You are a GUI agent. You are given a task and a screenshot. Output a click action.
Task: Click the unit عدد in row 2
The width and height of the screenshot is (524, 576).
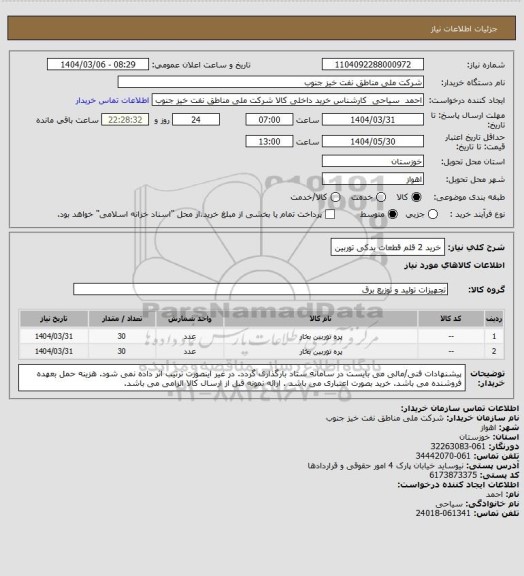click(x=190, y=352)
